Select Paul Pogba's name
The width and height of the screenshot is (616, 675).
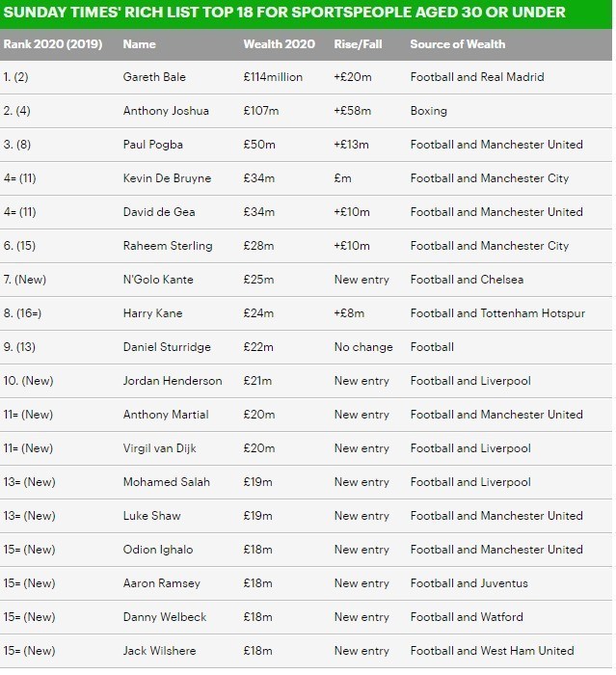coord(154,145)
